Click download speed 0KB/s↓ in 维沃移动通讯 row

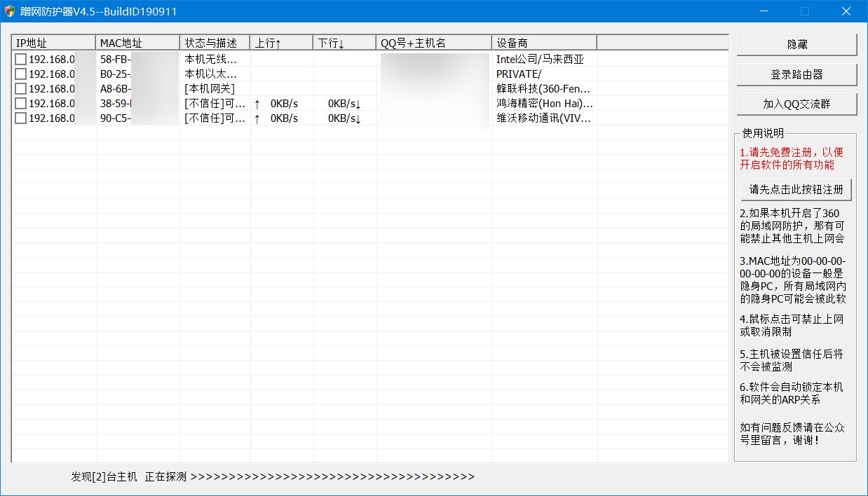tap(344, 118)
